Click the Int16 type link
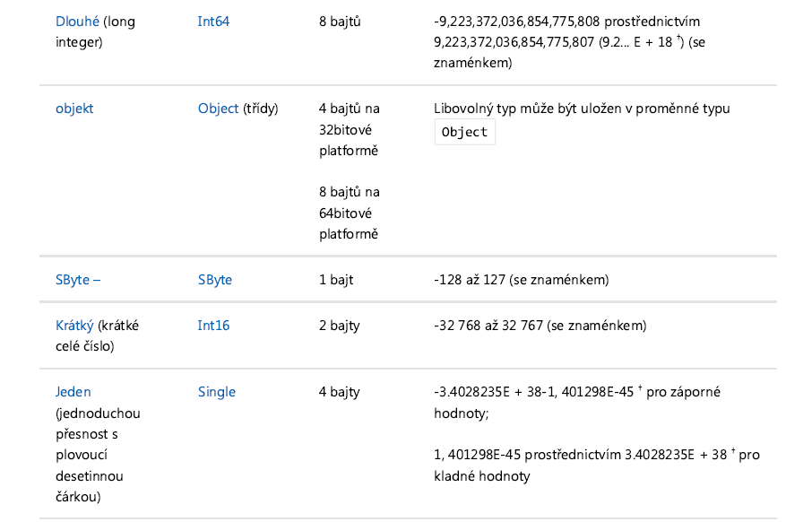Screen dimensions: 812x522 pyautogui.click(x=213, y=326)
